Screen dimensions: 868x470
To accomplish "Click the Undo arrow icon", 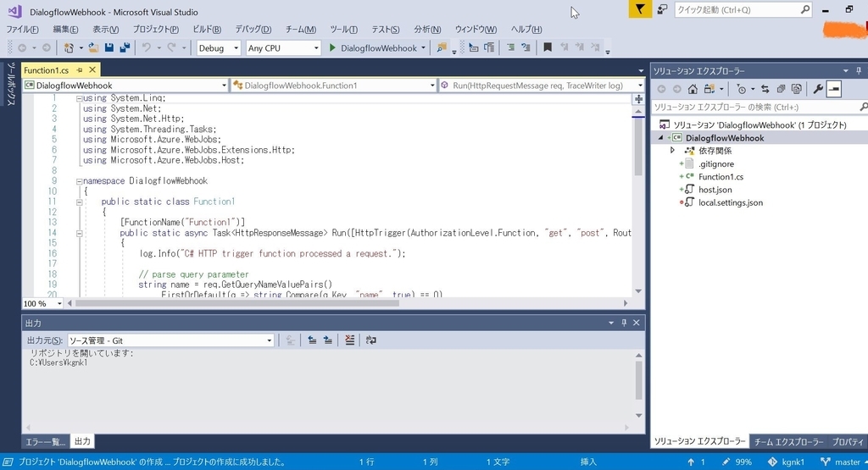I will click(146, 48).
